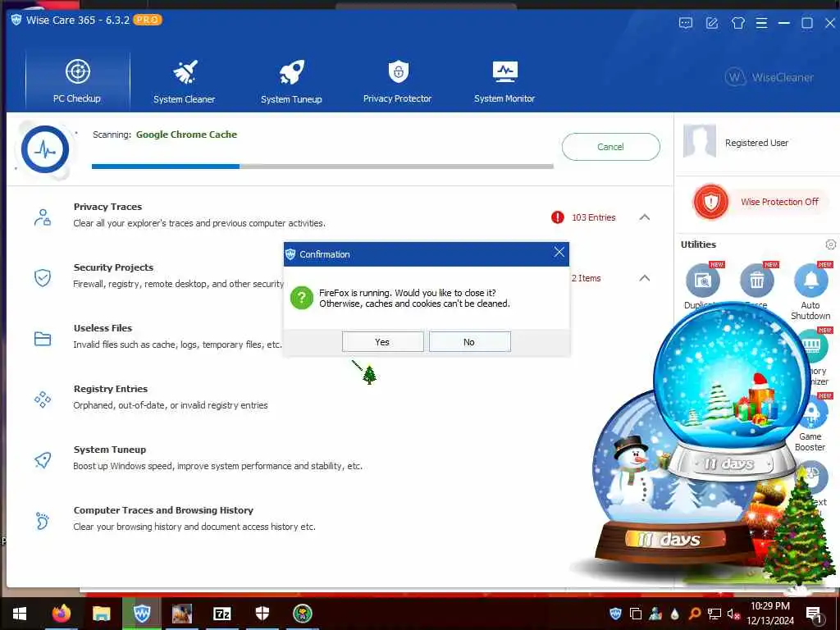This screenshot has width=840, height=630.
Task: Open the hamburger main menu
Action: tap(761, 23)
